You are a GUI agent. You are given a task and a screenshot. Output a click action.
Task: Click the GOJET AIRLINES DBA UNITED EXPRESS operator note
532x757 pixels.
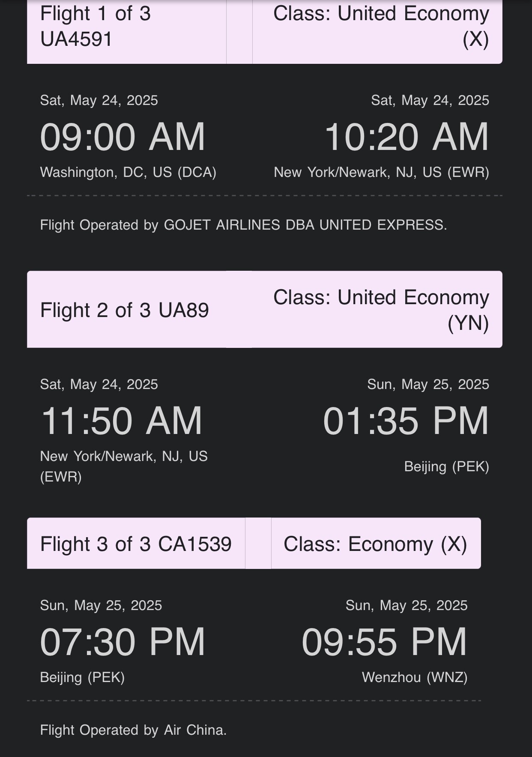(x=243, y=225)
